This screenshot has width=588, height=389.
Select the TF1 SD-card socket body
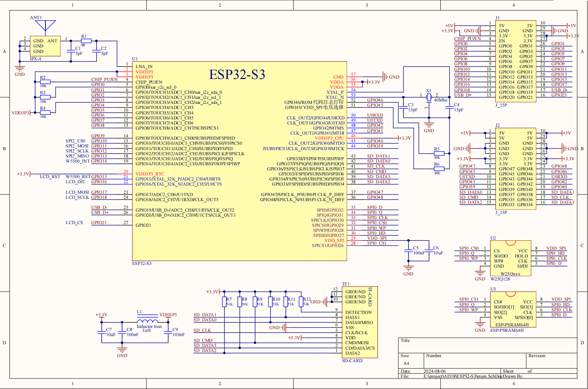pyautogui.click(x=359, y=322)
